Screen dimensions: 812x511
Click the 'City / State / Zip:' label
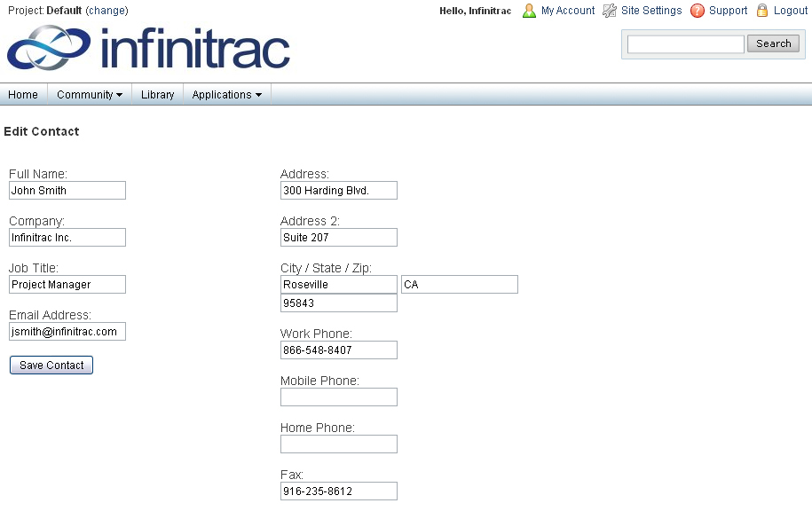(326, 268)
